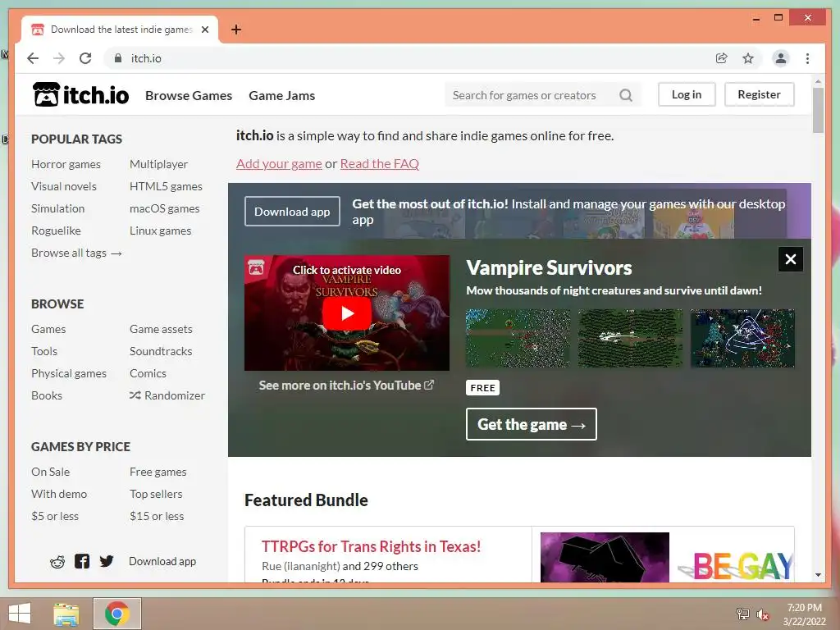Close the itch.io browser tab

pos(204,30)
